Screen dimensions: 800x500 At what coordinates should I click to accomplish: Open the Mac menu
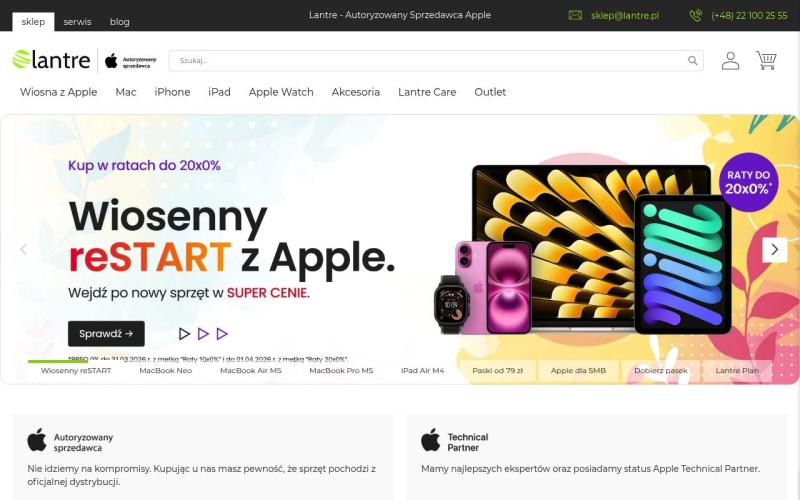(126, 92)
